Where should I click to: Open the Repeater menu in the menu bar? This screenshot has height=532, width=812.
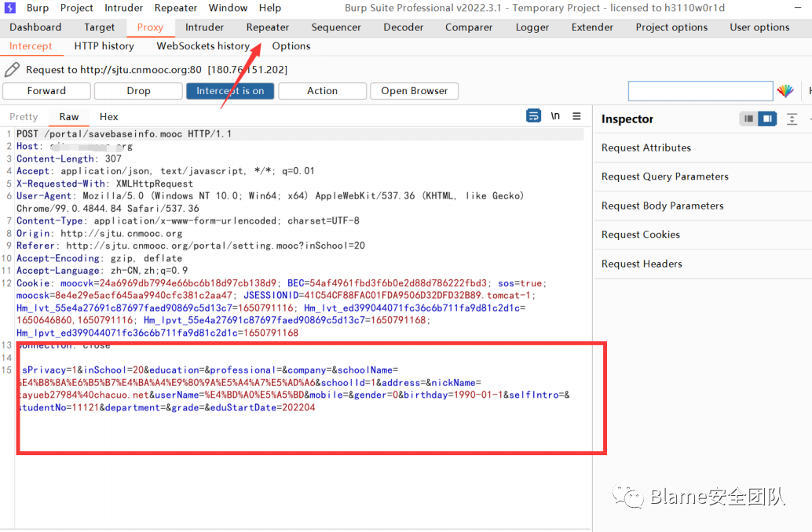[176, 8]
